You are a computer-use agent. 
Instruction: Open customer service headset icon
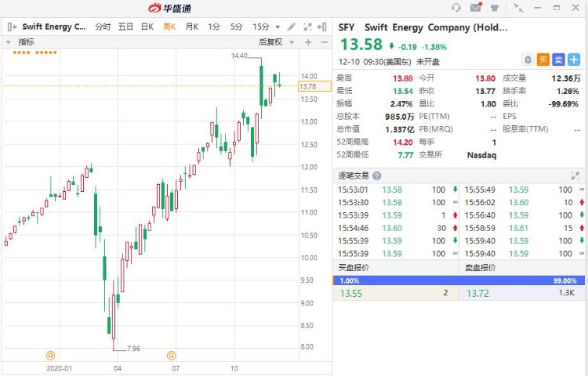coord(456,8)
